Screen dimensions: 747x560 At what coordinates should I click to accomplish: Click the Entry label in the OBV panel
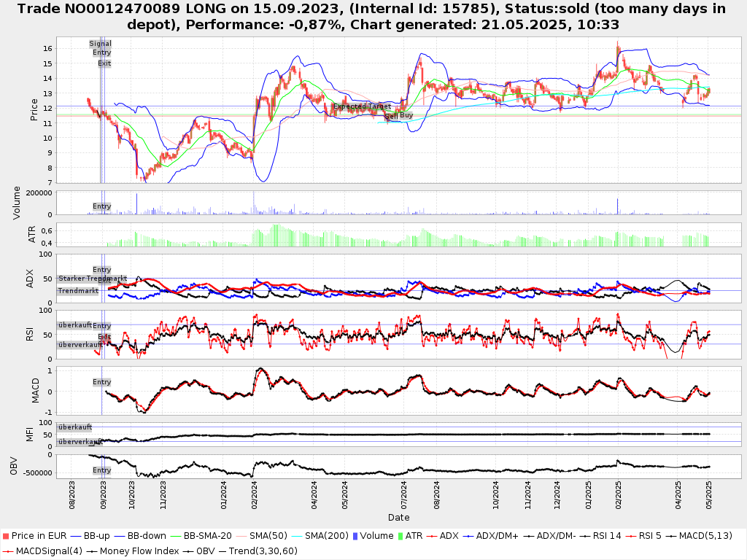click(x=101, y=470)
